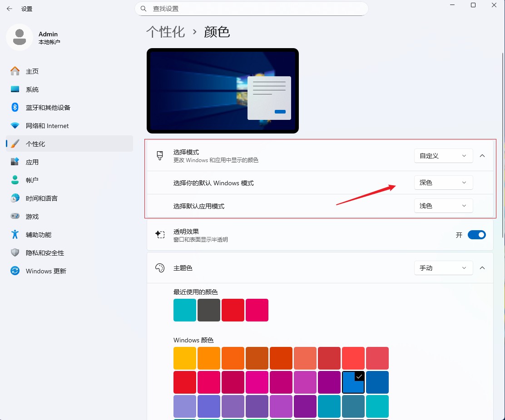The image size is (505, 420).
Task: Click the 透明效果 sparkle icon
Action: (x=160, y=235)
